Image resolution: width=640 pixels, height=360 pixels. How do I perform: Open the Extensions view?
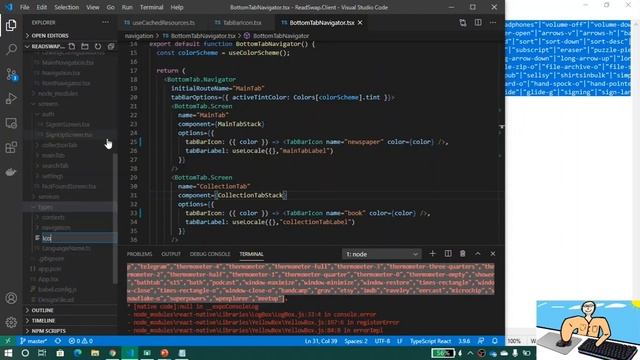[x=11, y=147]
